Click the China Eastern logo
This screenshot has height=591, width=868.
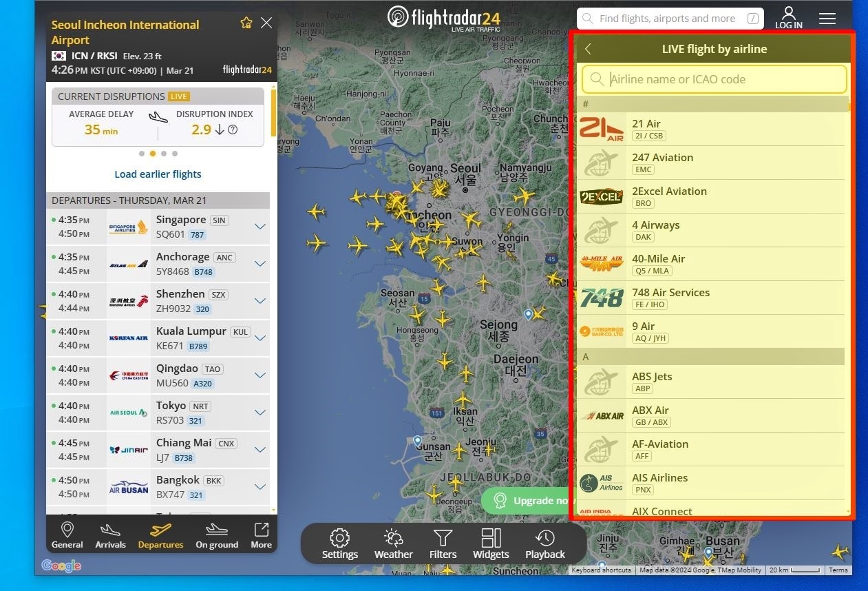click(129, 375)
